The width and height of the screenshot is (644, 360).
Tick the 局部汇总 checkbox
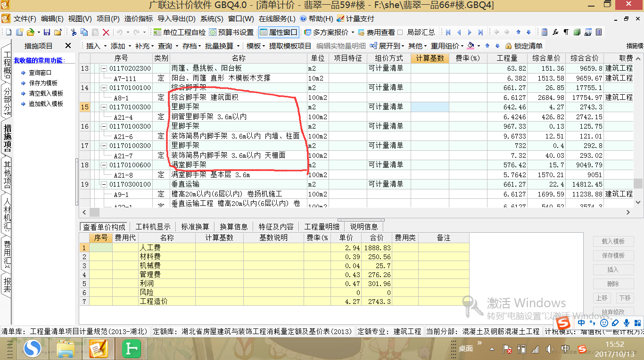pos(400,32)
